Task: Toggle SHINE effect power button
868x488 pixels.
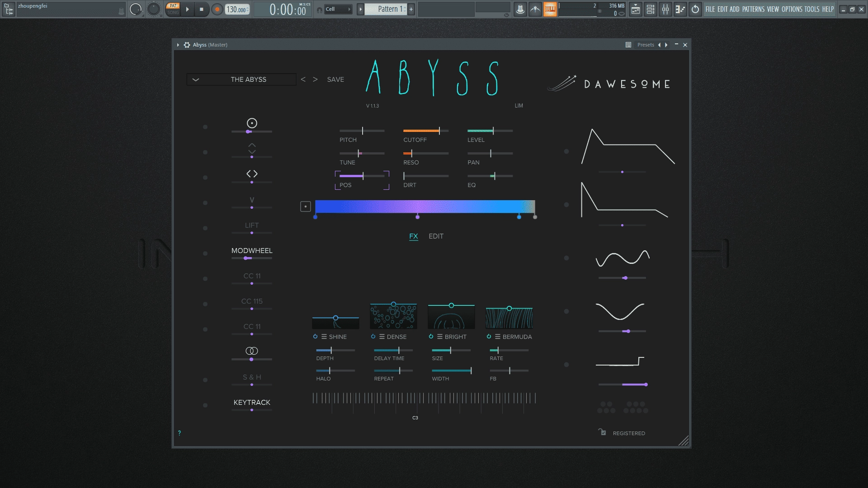Action: [x=315, y=336]
